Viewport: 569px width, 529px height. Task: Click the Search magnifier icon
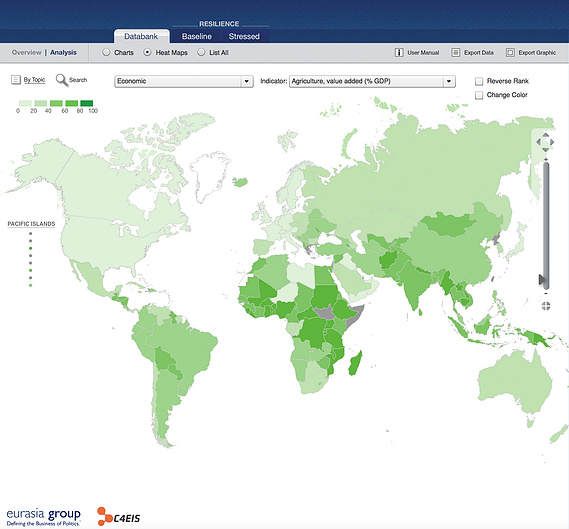click(62, 80)
